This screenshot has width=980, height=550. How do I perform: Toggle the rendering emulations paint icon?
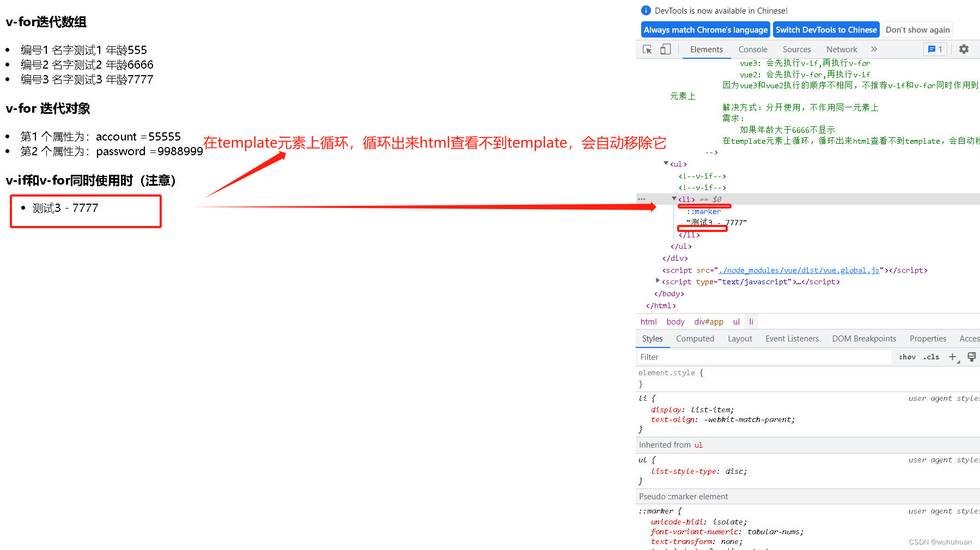[x=971, y=357]
